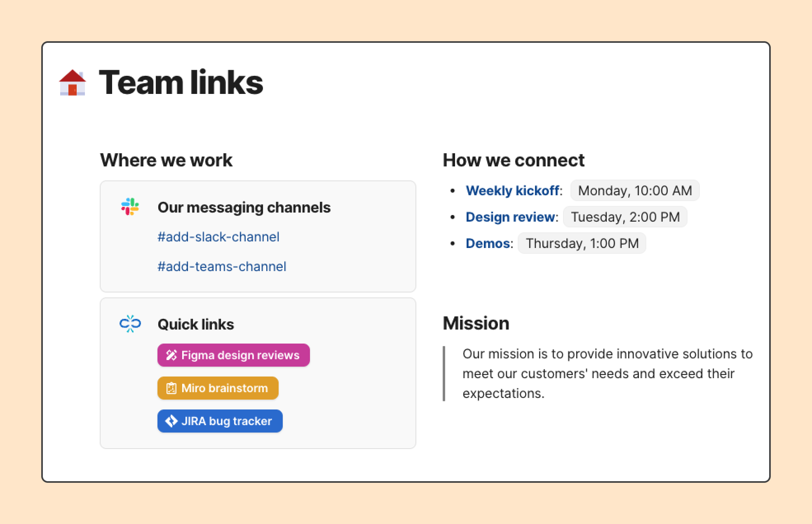Image resolution: width=812 pixels, height=524 pixels.
Task: Open the Weekly kickoff link
Action: [x=512, y=191]
